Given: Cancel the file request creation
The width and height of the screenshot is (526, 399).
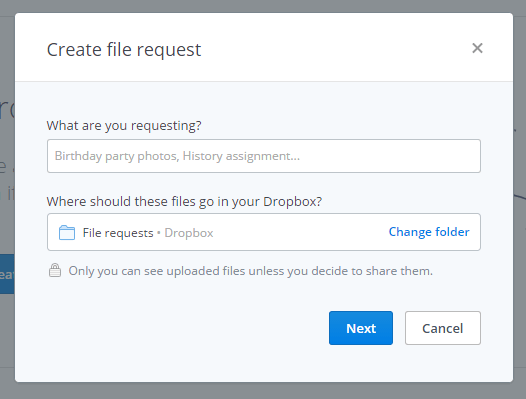Looking at the screenshot, I should (442, 328).
